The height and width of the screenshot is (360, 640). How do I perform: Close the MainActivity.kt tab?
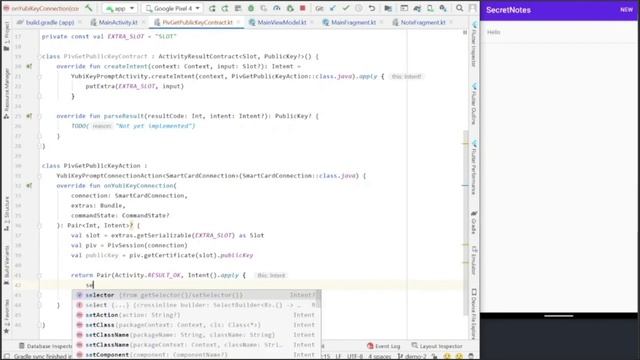point(143,22)
